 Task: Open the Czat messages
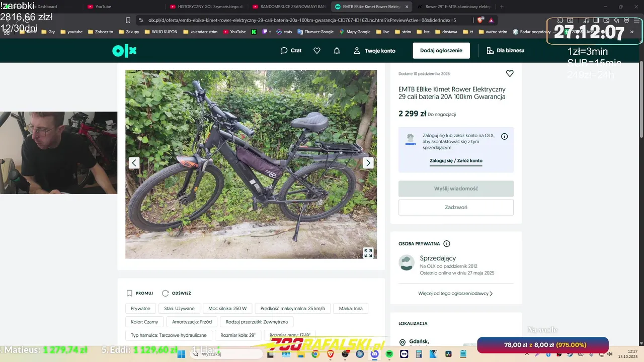tap(291, 51)
